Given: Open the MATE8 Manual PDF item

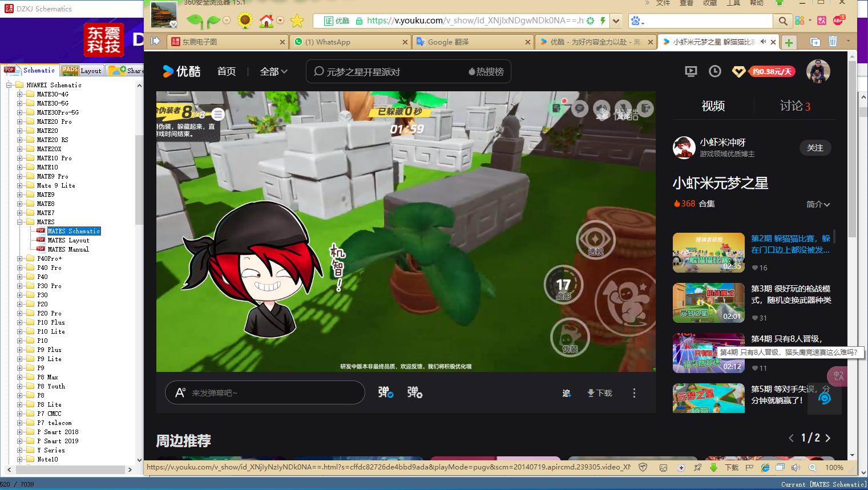Looking at the screenshot, I should [68, 249].
